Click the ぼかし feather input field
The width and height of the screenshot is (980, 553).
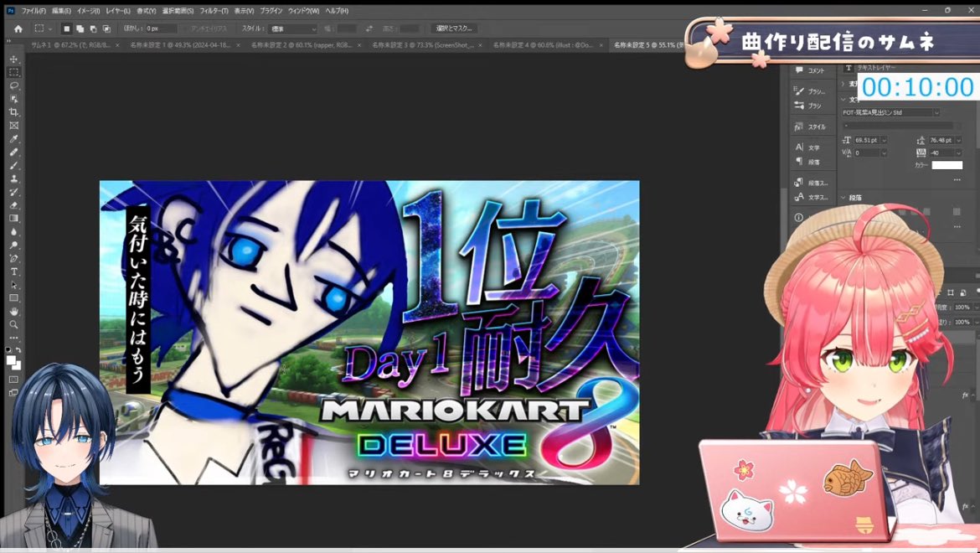pyautogui.click(x=162, y=28)
